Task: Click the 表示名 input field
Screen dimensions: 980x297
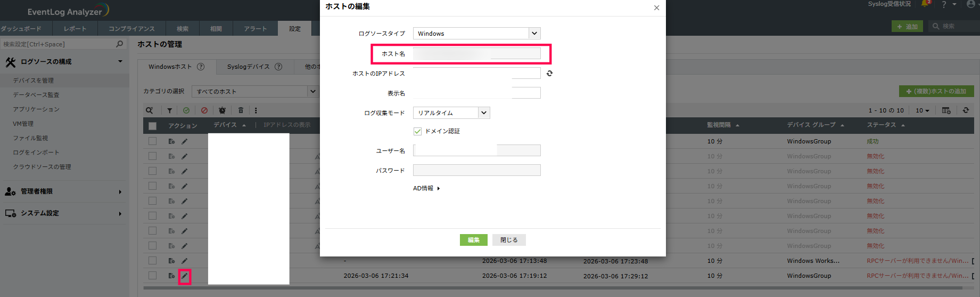Action: [x=477, y=93]
